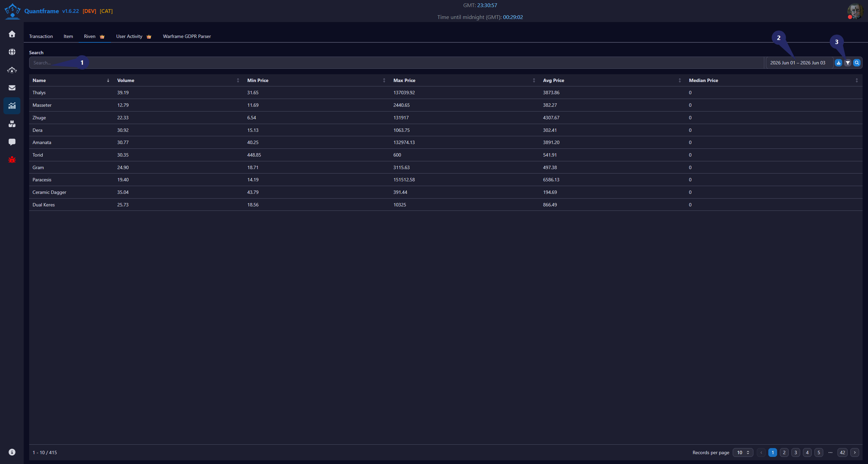The width and height of the screenshot is (868, 464).
Task: Open the envelope messages icon in the sidebar
Action: click(12, 88)
